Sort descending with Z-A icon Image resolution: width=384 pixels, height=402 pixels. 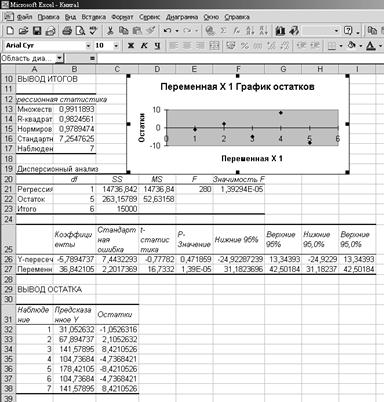(263, 31)
